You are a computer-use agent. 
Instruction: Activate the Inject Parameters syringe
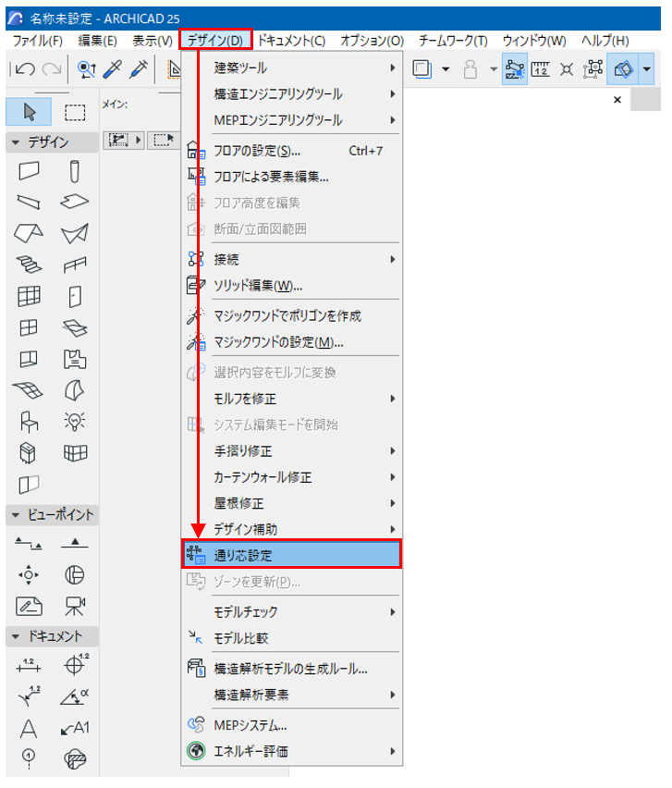click(x=138, y=68)
